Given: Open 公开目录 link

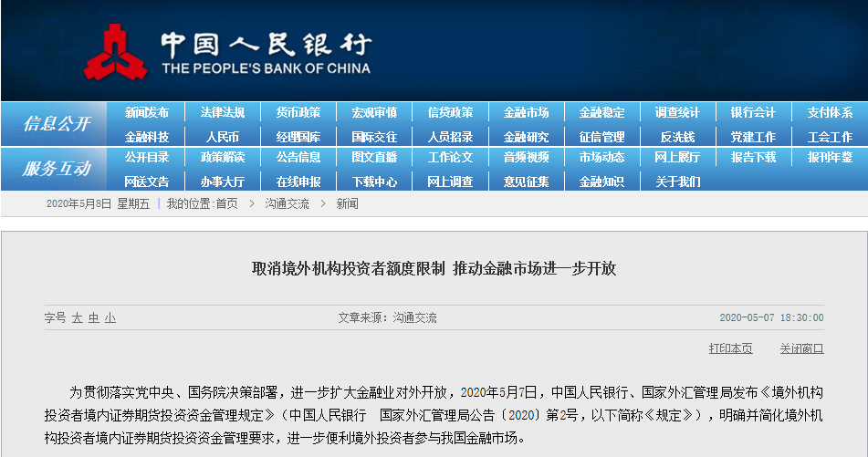Looking at the screenshot, I should pos(147,157).
